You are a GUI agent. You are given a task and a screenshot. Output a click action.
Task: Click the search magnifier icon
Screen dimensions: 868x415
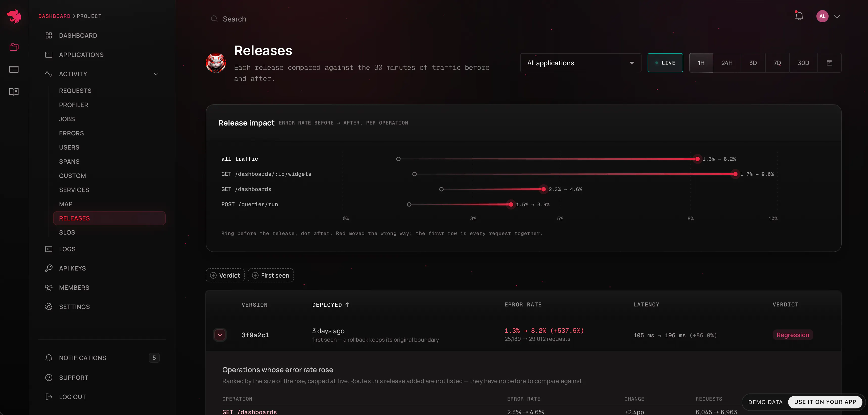214,19
